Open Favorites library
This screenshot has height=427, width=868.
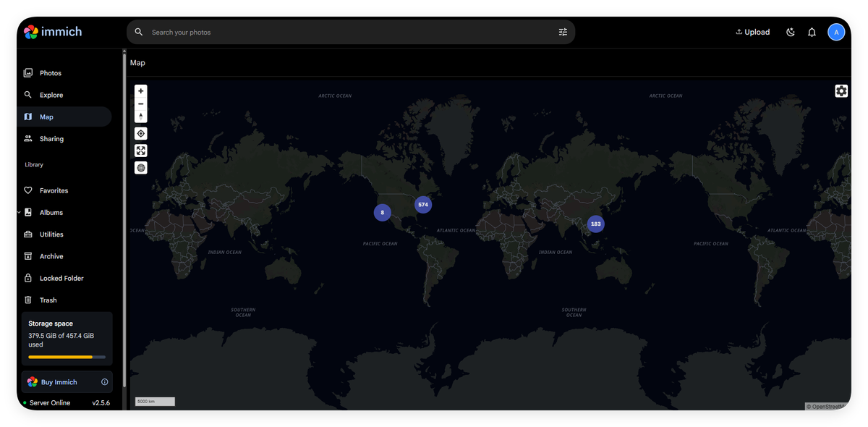pyautogui.click(x=64, y=190)
